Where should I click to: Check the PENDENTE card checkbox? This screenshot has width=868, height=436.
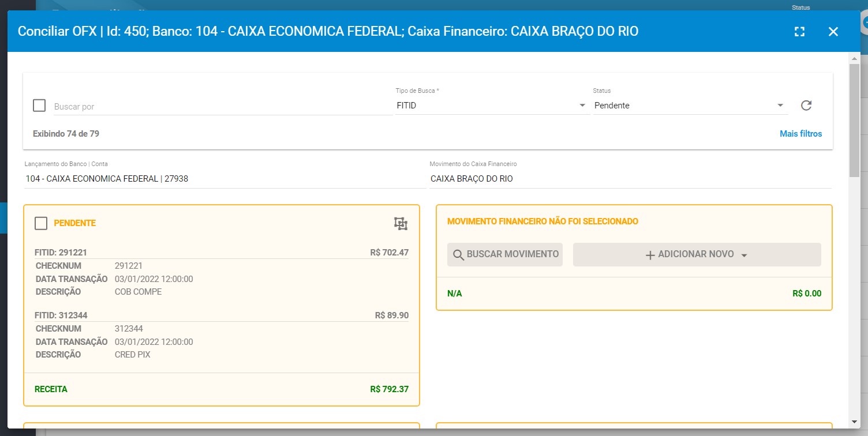click(x=41, y=223)
